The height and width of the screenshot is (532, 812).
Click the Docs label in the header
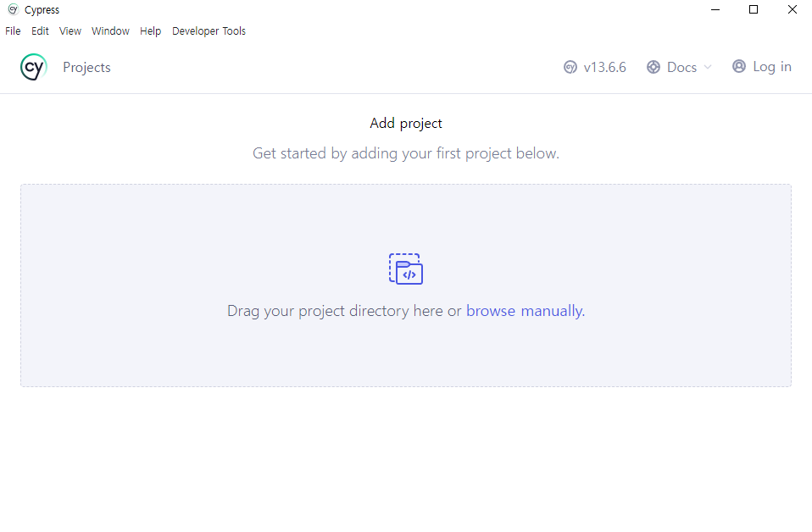681,67
